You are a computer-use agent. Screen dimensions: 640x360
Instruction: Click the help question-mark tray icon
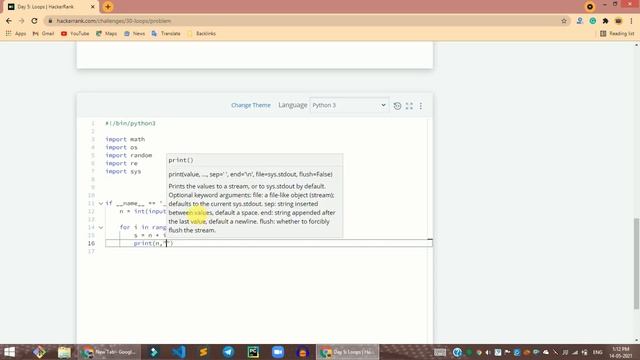coord(457,352)
